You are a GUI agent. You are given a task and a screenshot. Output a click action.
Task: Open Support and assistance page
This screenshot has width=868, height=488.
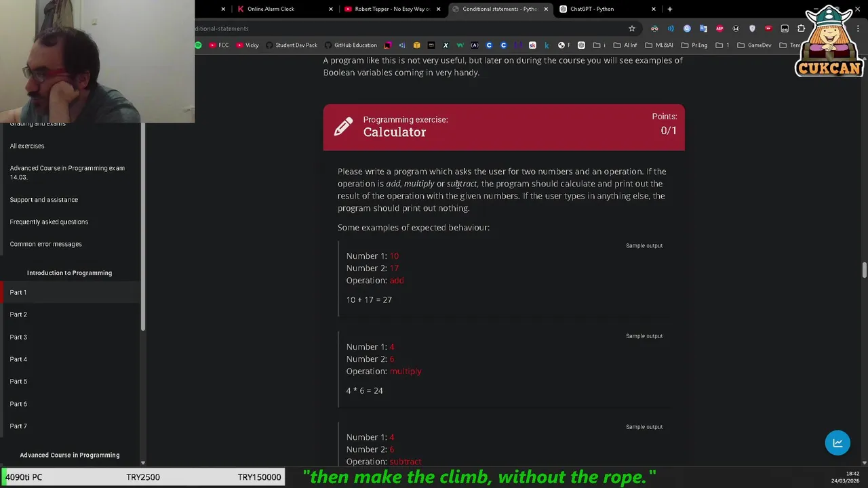(x=44, y=199)
